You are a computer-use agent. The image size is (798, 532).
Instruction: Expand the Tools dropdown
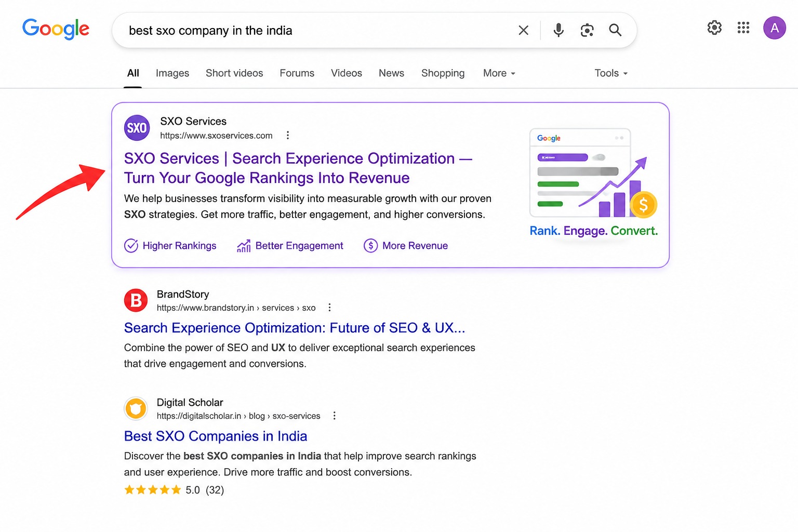pyautogui.click(x=611, y=73)
